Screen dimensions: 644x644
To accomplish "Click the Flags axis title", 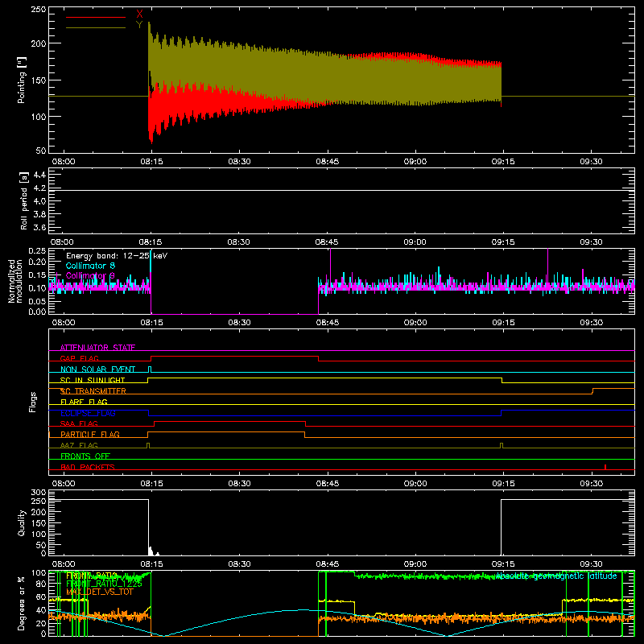I will click(x=33, y=402).
